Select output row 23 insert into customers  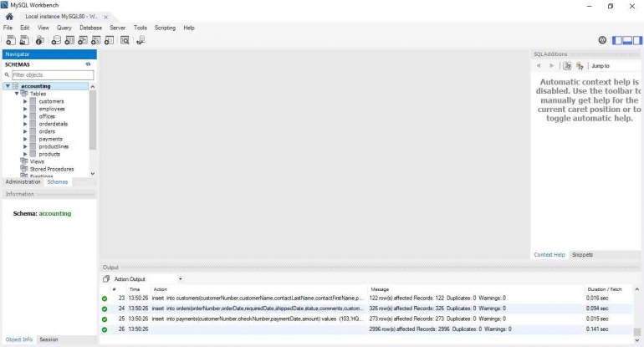point(366,299)
